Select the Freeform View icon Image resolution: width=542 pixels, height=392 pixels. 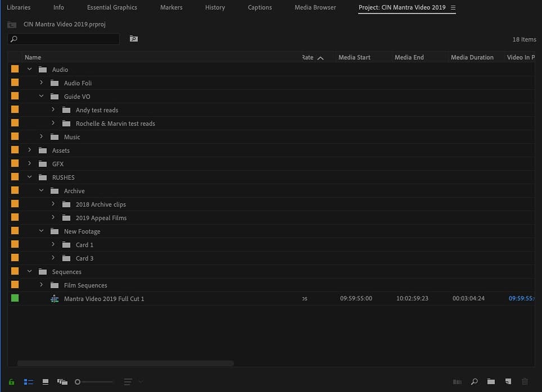click(x=62, y=381)
